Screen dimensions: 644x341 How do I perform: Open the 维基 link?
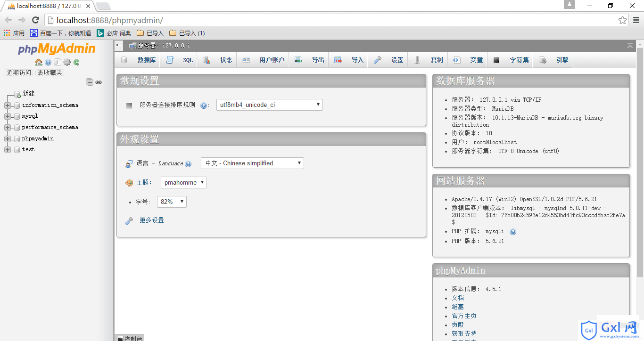pos(458,307)
